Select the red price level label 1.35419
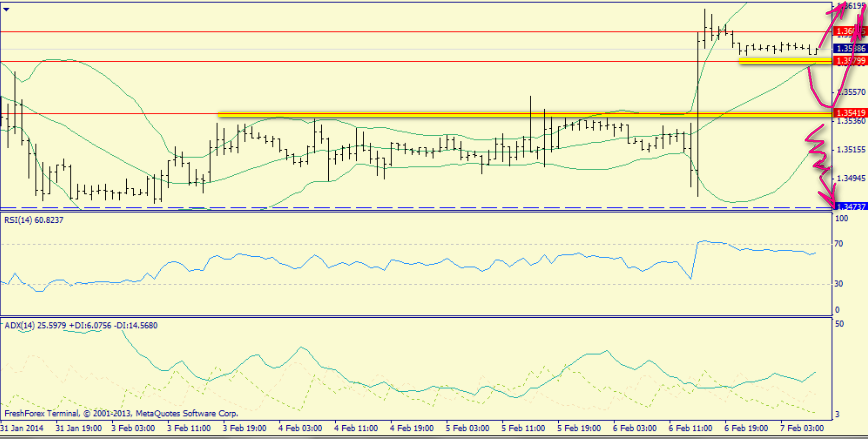This screenshot has width=868, height=439. (x=851, y=113)
